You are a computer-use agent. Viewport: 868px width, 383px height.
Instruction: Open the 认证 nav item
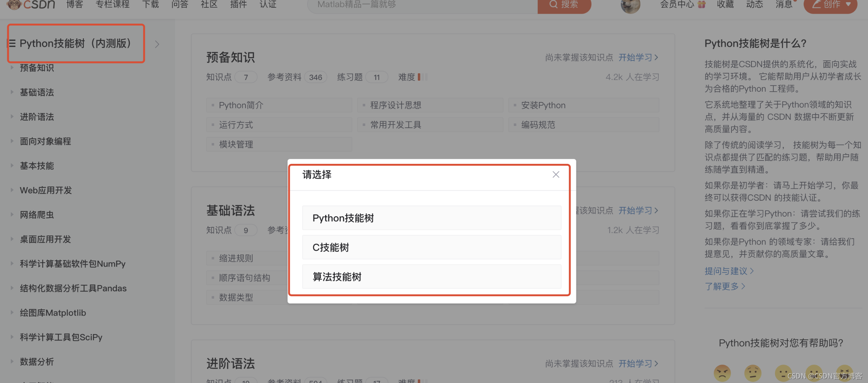click(268, 4)
